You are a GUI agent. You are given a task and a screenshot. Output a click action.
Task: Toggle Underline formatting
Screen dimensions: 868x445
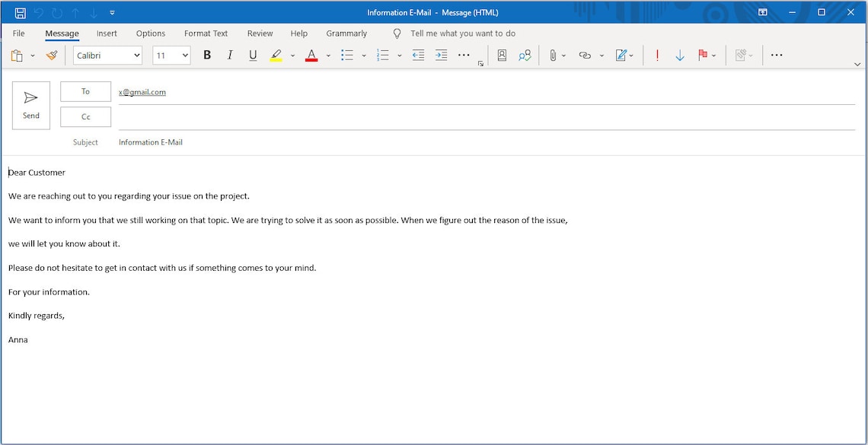pos(253,56)
